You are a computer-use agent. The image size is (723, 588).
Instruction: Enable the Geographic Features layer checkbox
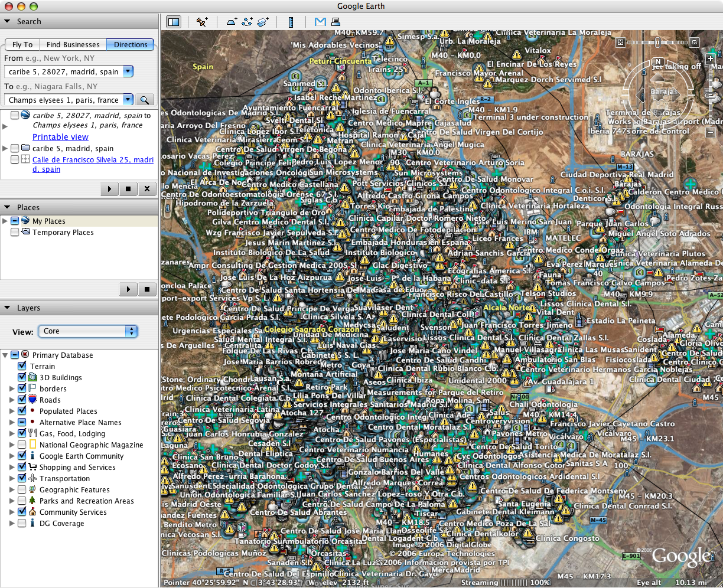tap(22, 490)
